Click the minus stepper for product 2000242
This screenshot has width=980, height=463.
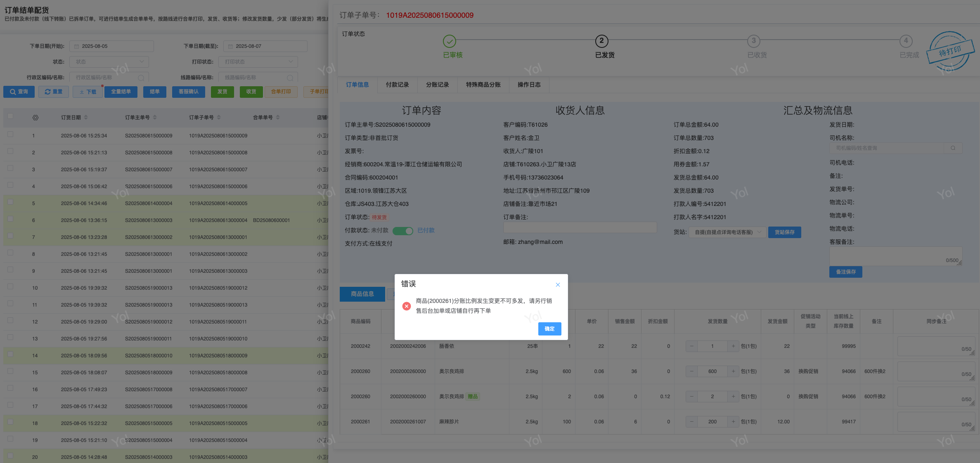(x=691, y=346)
